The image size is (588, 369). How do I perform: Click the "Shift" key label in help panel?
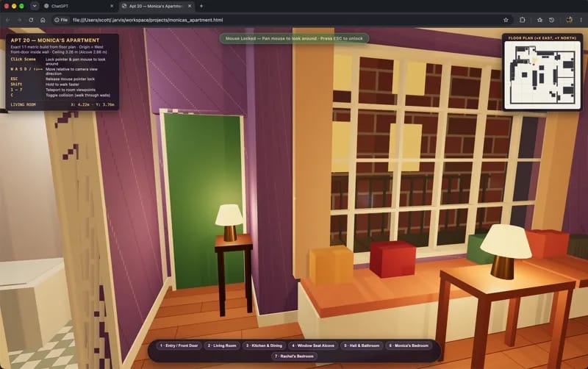pos(16,84)
